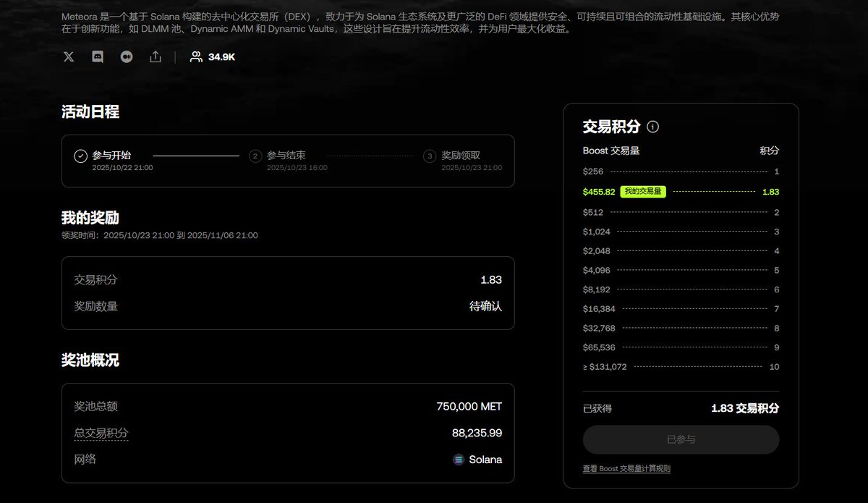Click the 已获得 label
Viewport: 868px width, 503px height.
point(597,408)
